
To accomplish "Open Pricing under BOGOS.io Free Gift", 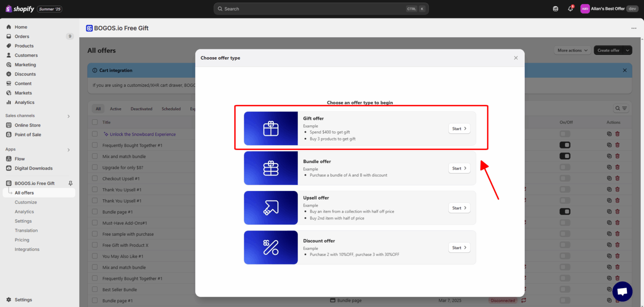I will pyautogui.click(x=22, y=240).
